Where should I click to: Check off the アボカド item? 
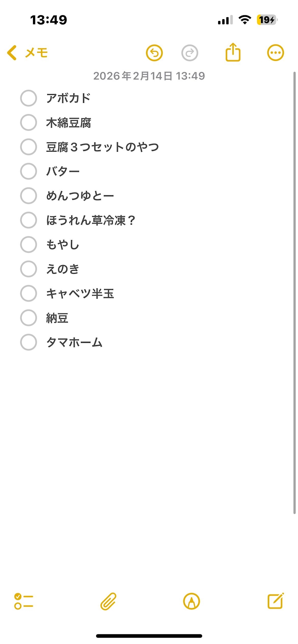click(28, 98)
